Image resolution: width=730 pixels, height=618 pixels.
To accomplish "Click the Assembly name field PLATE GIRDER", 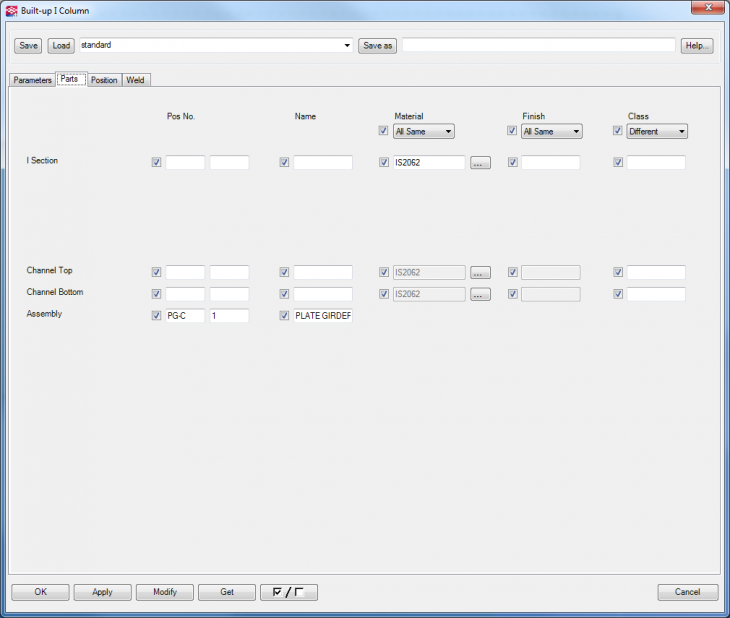I will click(323, 316).
